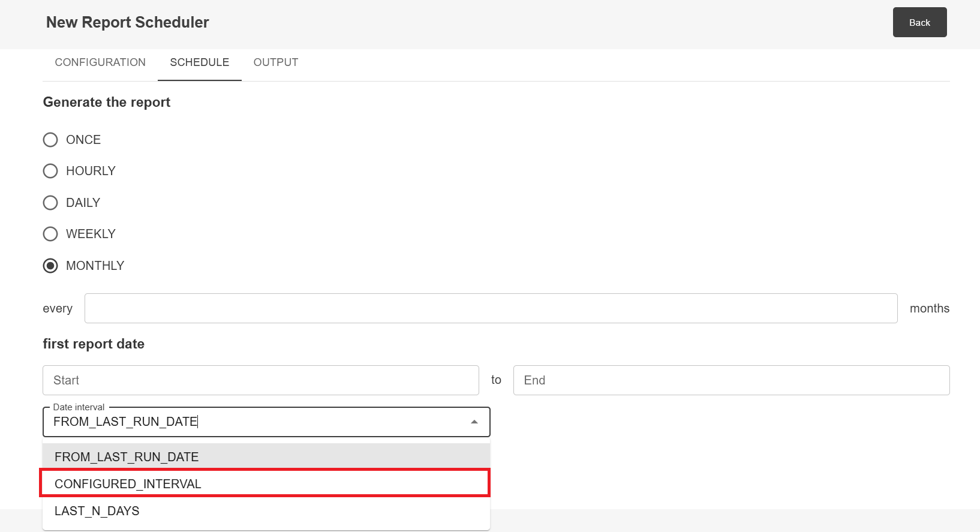This screenshot has width=980, height=532.
Task: Collapse the Date interval dropdown arrow
Action: (474, 422)
